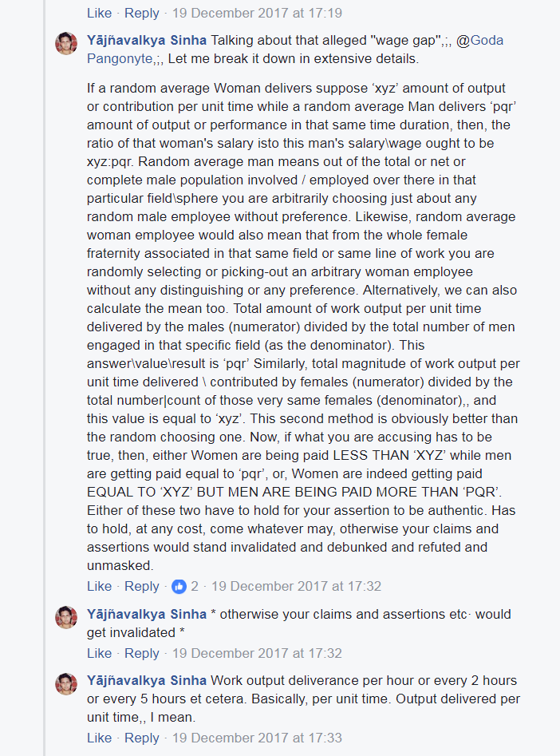
Task: Click avatar beside "Work output deliverance" comment
Action: 66,683
